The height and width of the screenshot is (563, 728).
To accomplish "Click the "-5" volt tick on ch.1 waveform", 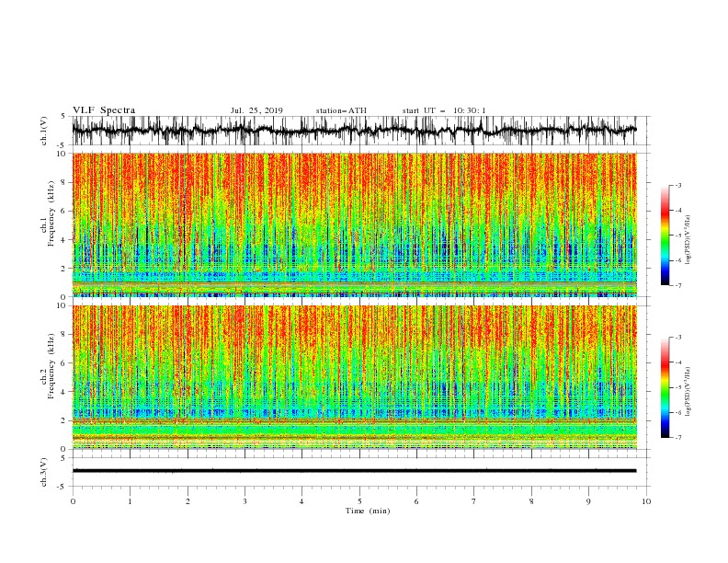I will click(x=63, y=145).
